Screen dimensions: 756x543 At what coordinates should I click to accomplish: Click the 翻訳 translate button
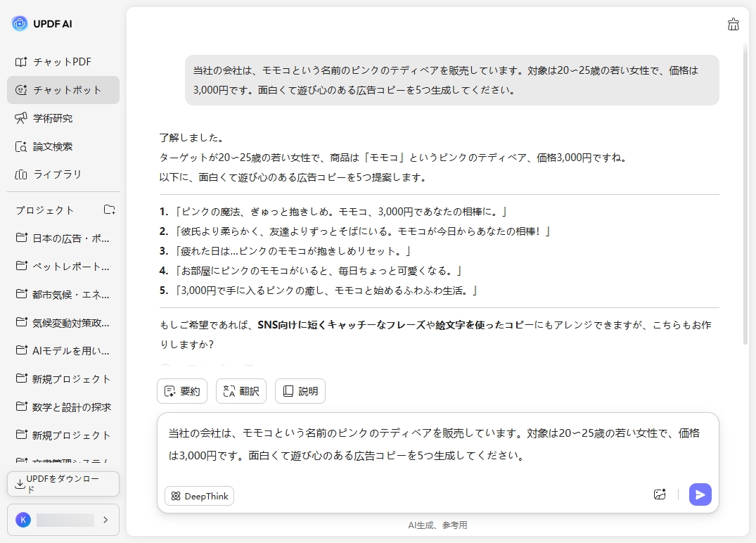coord(241,391)
